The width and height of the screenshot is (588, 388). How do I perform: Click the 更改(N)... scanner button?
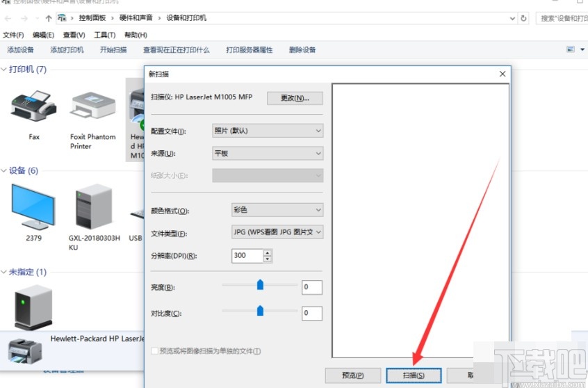[x=295, y=98]
